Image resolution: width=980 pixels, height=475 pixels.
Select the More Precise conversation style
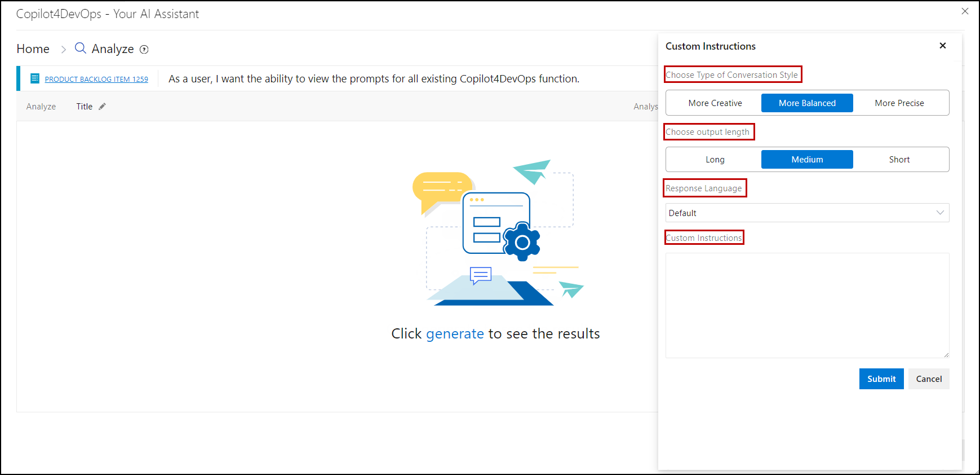pyautogui.click(x=899, y=103)
